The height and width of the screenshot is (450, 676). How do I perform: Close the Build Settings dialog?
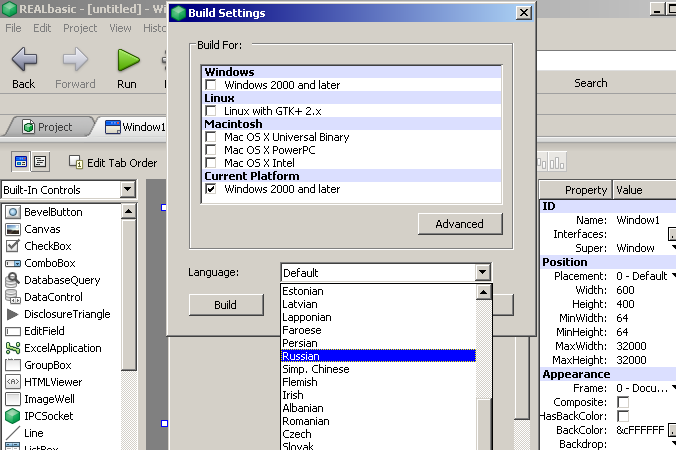pyautogui.click(x=523, y=13)
